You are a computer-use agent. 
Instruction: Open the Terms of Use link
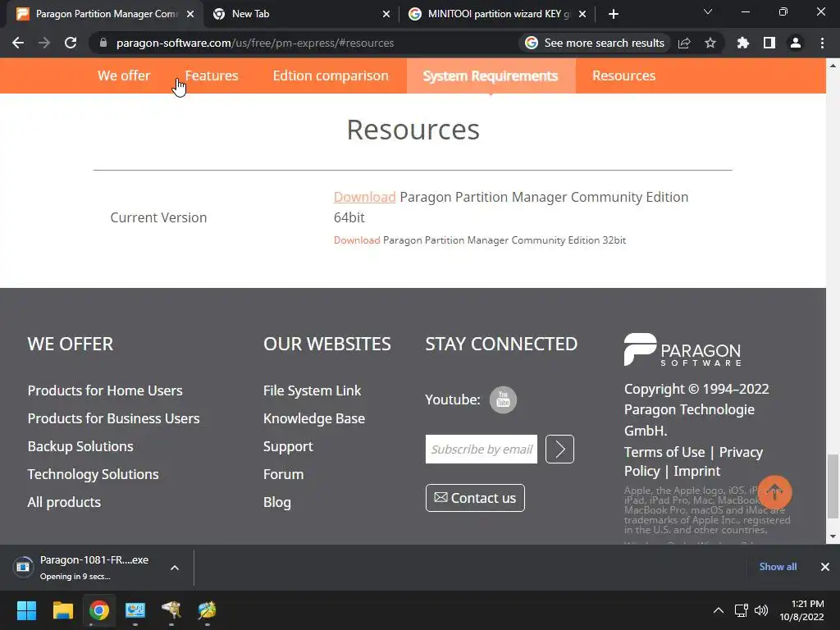[x=664, y=452]
